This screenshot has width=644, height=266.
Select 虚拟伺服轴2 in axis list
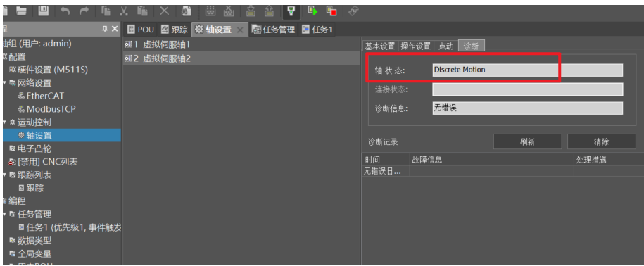241,58
